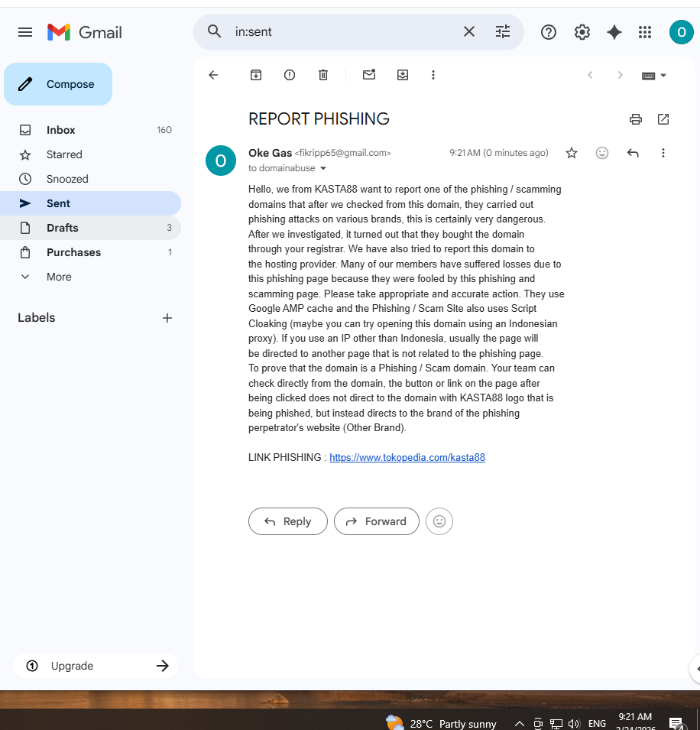700x730 pixels.
Task: Show the side panel arrow
Action: 696,668
